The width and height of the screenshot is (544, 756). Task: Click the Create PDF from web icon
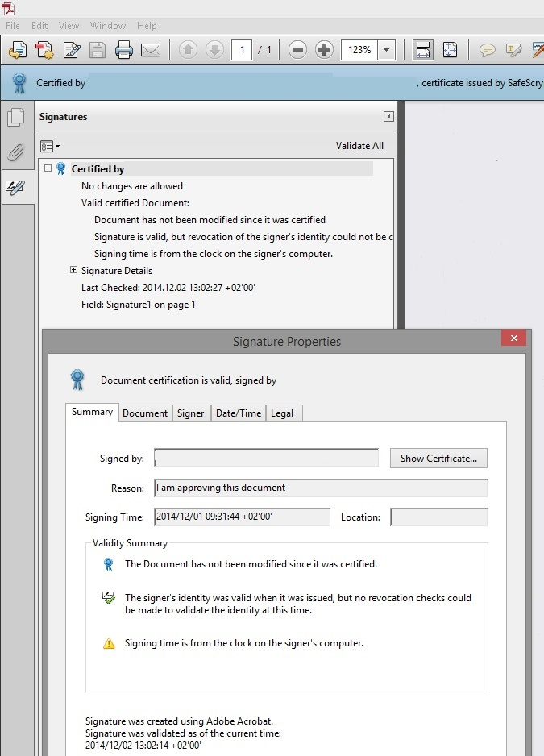tap(44, 50)
